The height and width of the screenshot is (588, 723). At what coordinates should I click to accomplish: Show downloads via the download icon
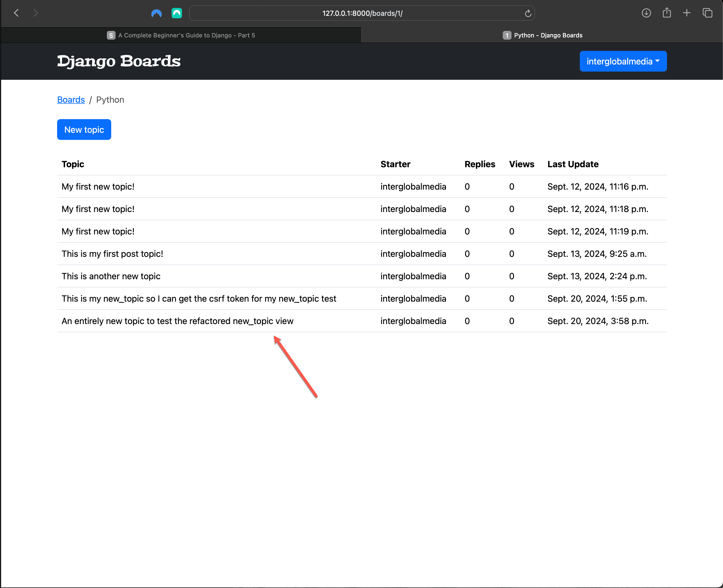click(646, 13)
